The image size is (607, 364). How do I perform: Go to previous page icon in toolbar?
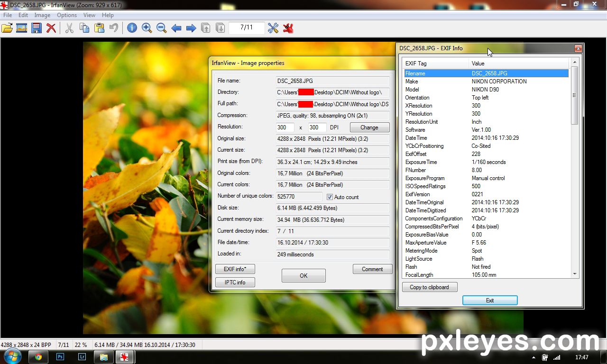[206, 28]
